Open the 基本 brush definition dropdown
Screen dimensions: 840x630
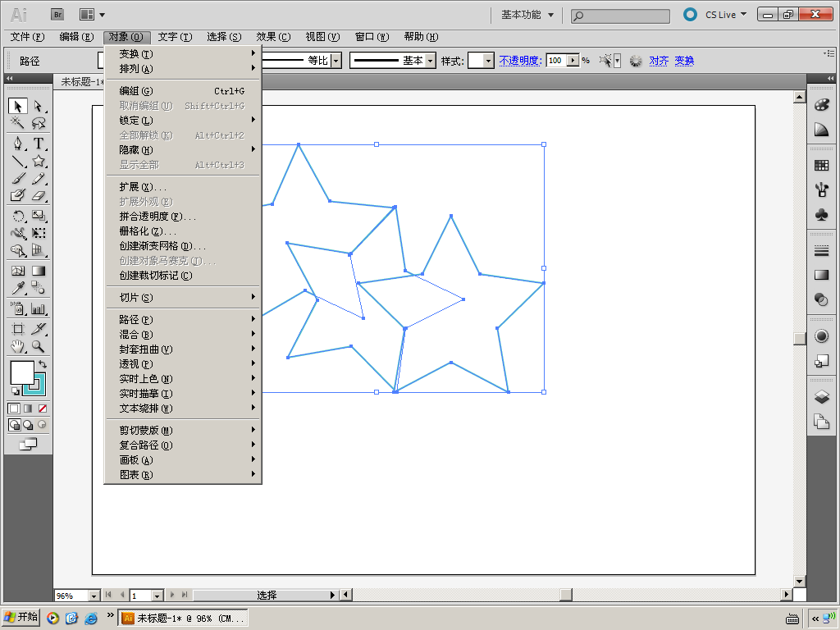point(430,61)
